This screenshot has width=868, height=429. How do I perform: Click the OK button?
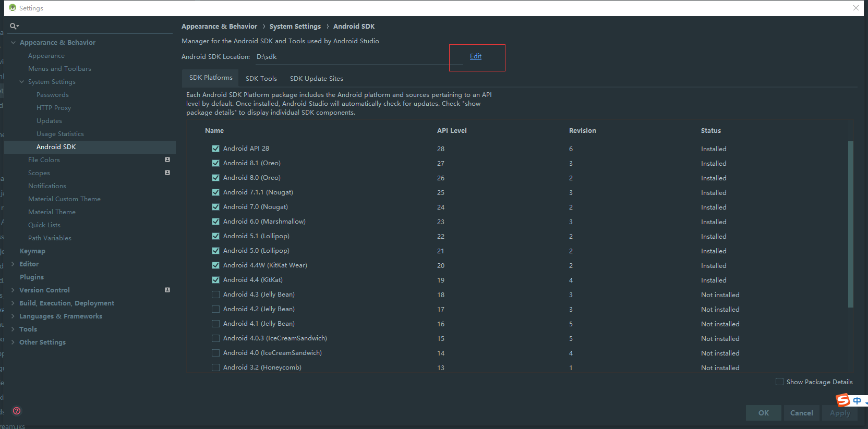pos(764,413)
